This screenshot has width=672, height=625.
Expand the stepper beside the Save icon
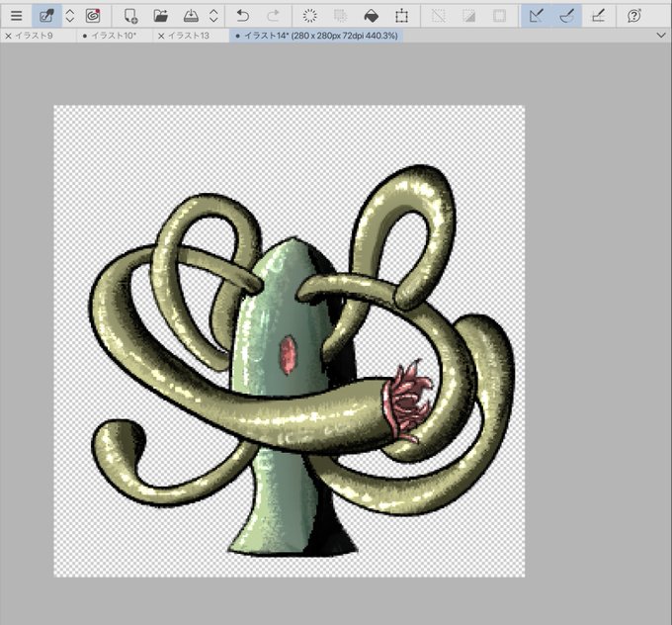click(x=213, y=16)
